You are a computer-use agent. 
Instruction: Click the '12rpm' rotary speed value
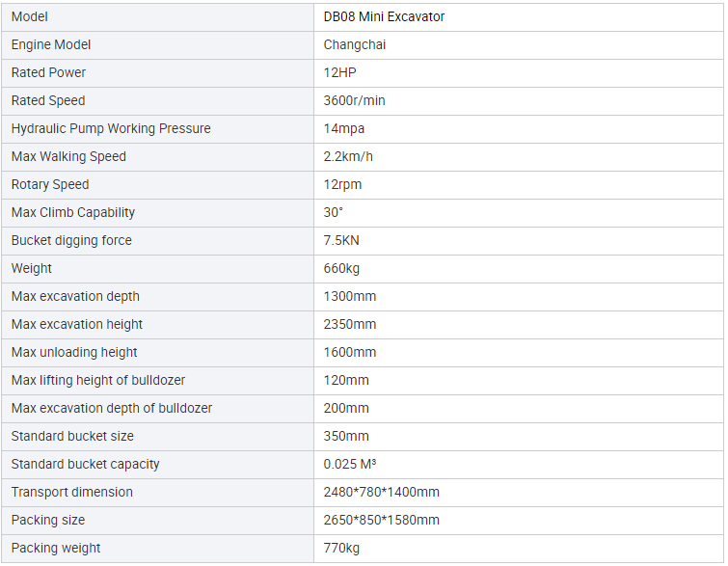[342, 185]
